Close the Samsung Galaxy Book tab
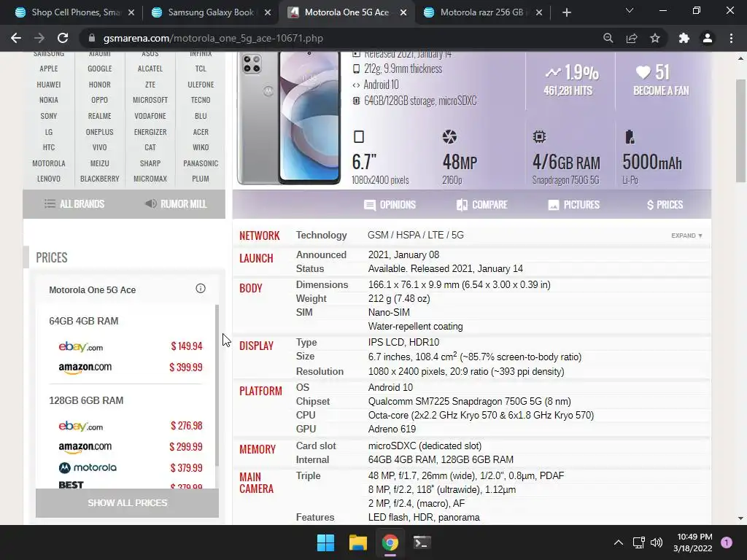 (268, 12)
